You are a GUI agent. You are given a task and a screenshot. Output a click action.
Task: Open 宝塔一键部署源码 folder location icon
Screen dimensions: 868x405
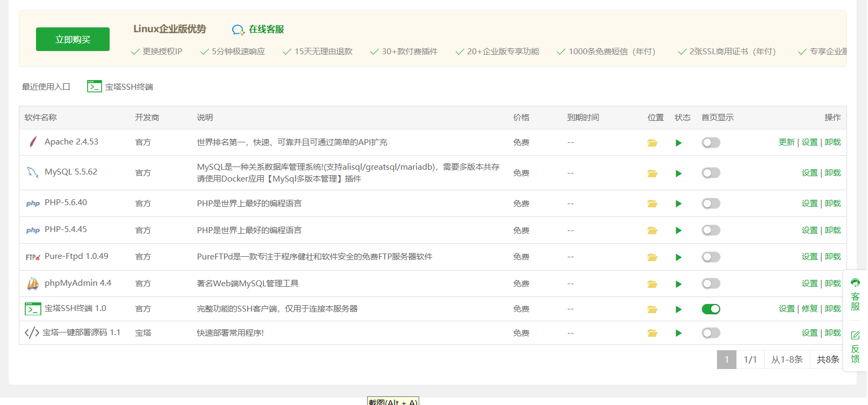[x=652, y=333]
